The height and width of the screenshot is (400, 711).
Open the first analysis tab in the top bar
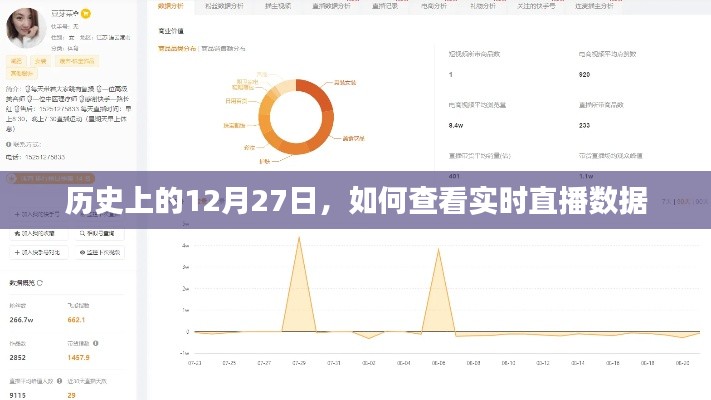170,6
